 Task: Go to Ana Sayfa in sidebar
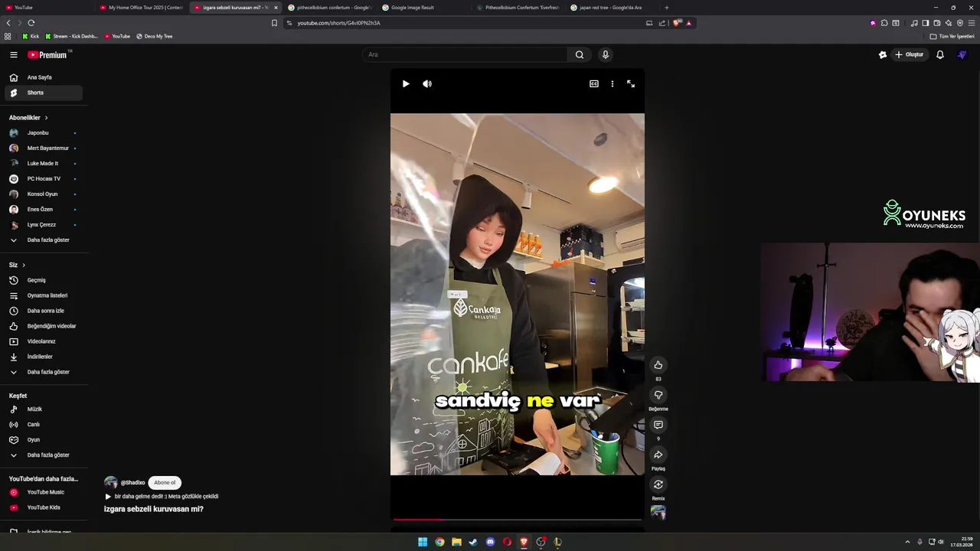coord(44,77)
